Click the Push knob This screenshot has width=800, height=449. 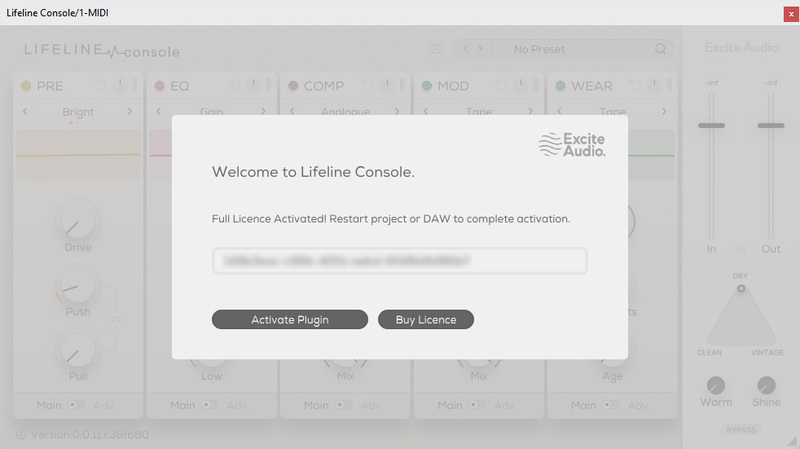pos(78,287)
